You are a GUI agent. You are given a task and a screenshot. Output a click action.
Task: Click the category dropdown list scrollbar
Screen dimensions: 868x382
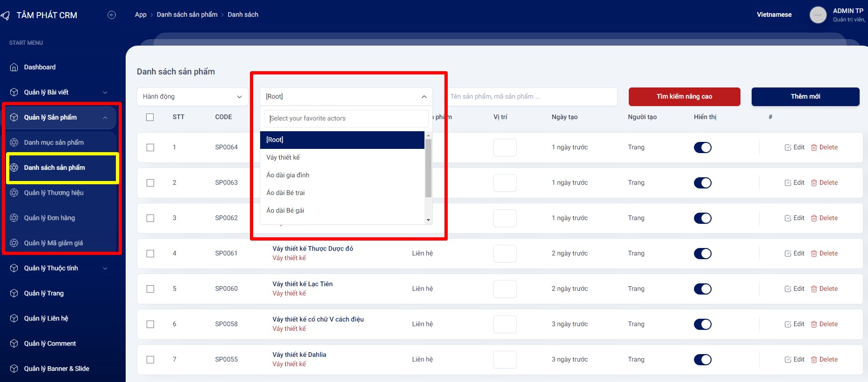coord(428,168)
